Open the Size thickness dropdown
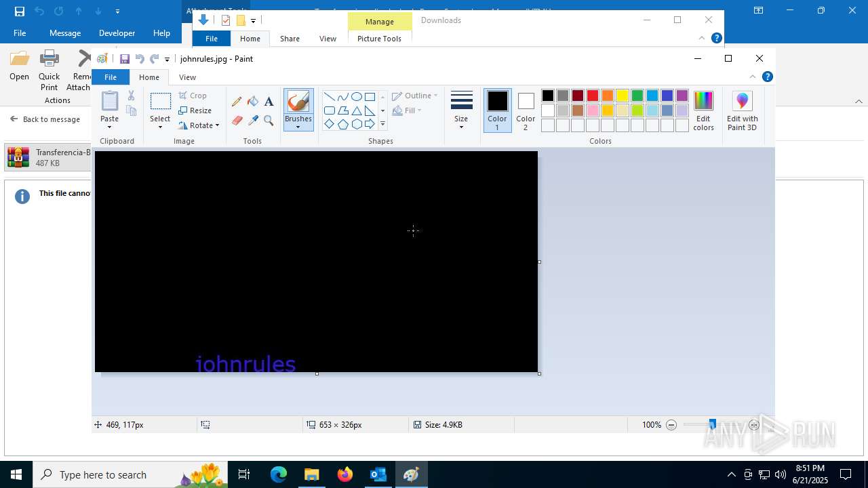868x488 pixels. click(x=461, y=110)
